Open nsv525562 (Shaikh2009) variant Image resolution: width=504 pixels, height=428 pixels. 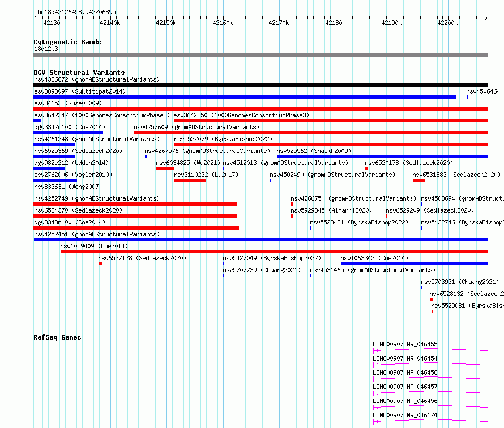tap(382, 156)
